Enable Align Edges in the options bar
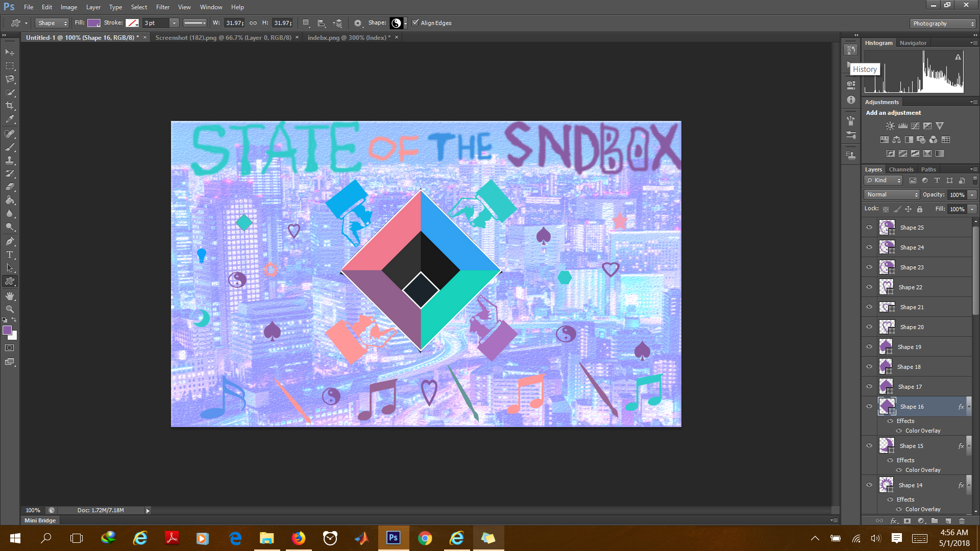The width and height of the screenshot is (980, 551). point(415,23)
